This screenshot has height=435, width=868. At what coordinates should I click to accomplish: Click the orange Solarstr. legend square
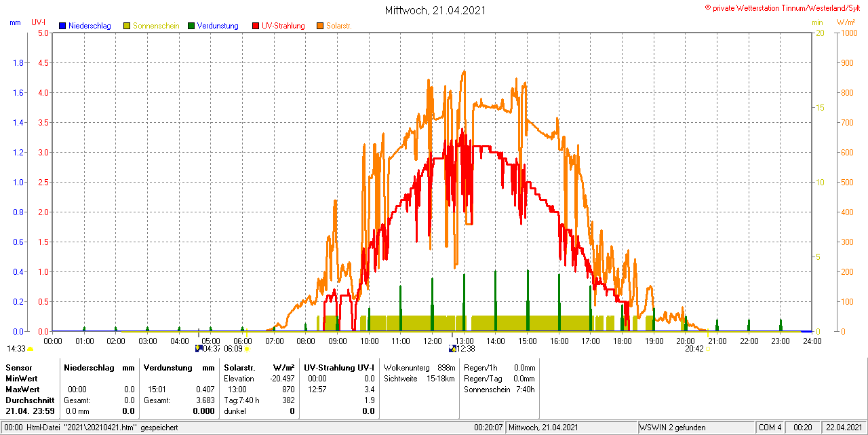point(320,26)
